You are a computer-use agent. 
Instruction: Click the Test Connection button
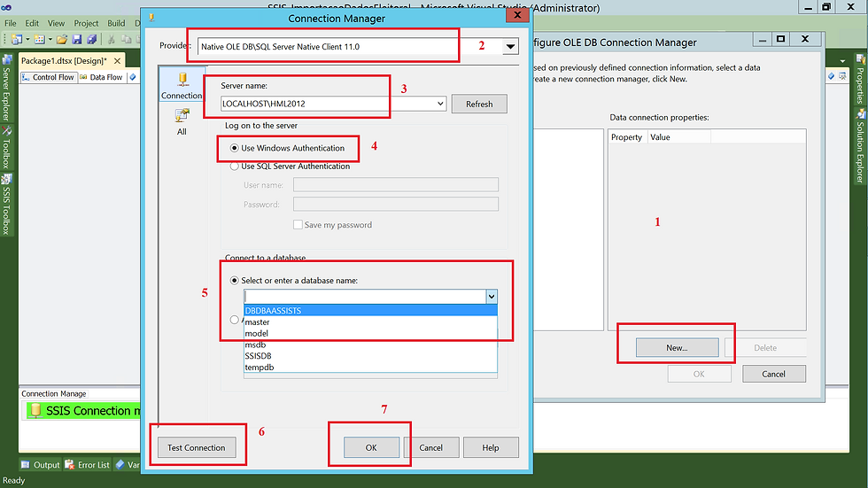pos(197,447)
